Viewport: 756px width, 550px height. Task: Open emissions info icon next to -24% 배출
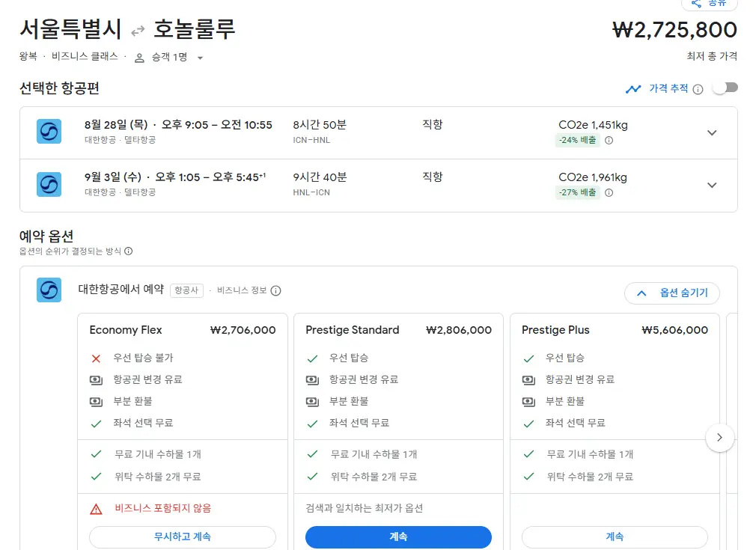click(x=609, y=140)
